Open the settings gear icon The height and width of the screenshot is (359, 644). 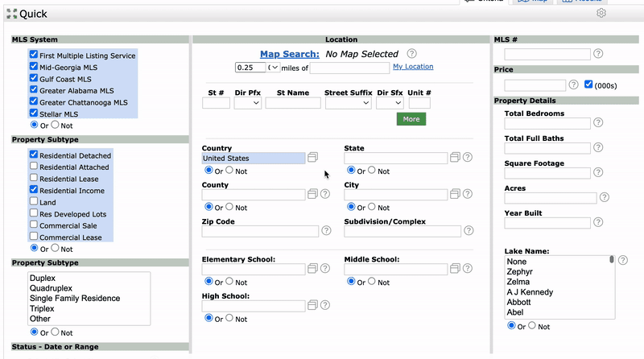pos(601,13)
